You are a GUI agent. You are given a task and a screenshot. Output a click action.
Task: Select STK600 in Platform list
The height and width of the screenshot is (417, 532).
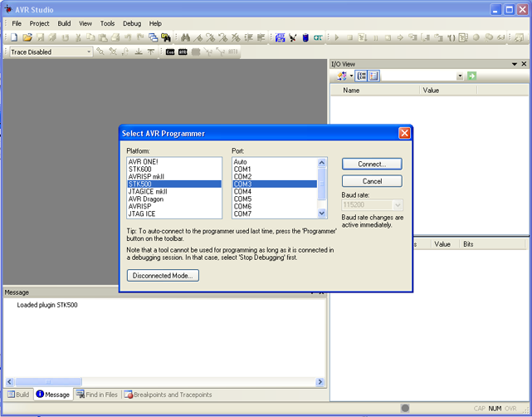click(174, 169)
